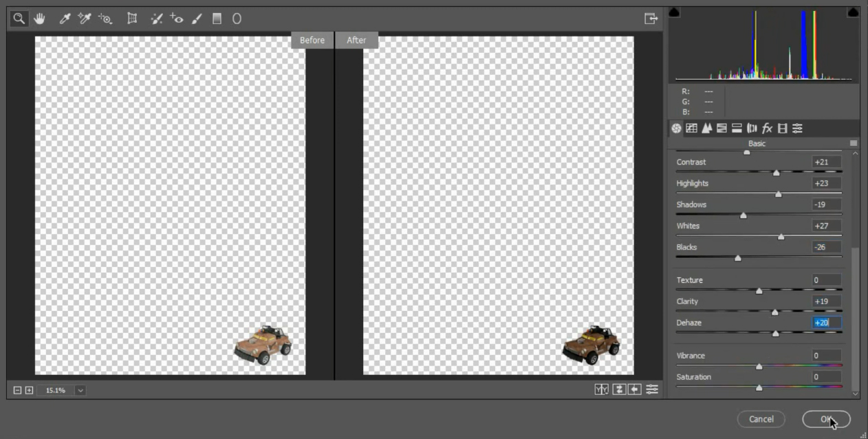This screenshot has width=868, height=439.
Task: Open the Basic panel tab
Action: coord(676,128)
